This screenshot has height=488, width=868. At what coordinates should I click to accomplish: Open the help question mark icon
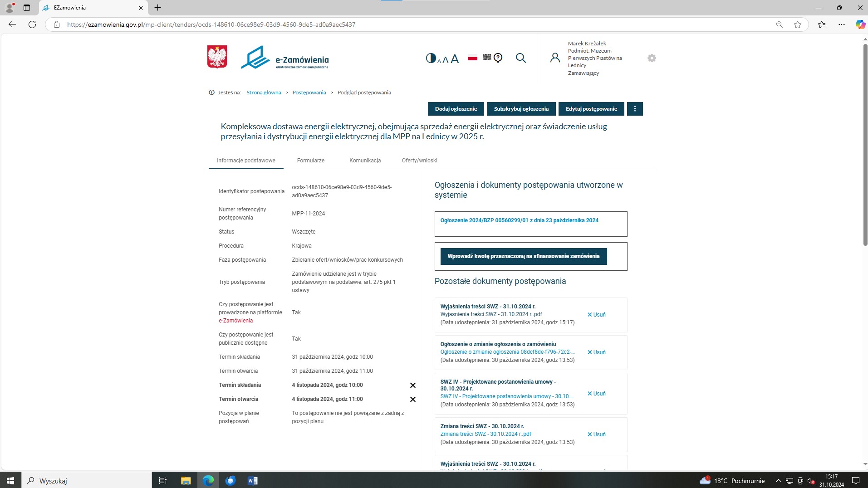tap(498, 58)
